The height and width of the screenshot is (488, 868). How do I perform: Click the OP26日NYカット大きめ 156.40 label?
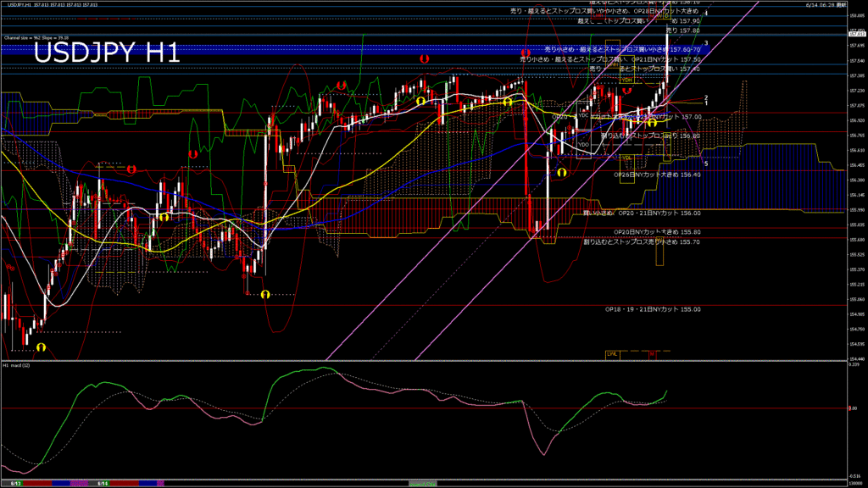coord(657,175)
